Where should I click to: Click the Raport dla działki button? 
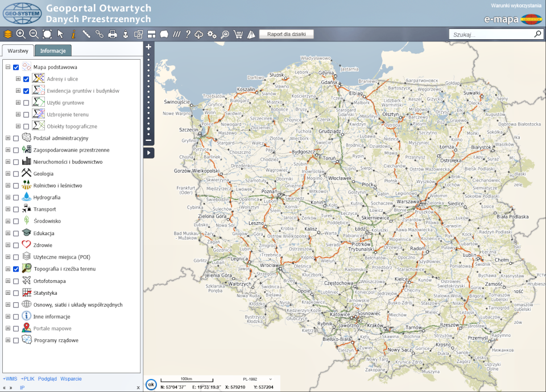click(286, 34)
